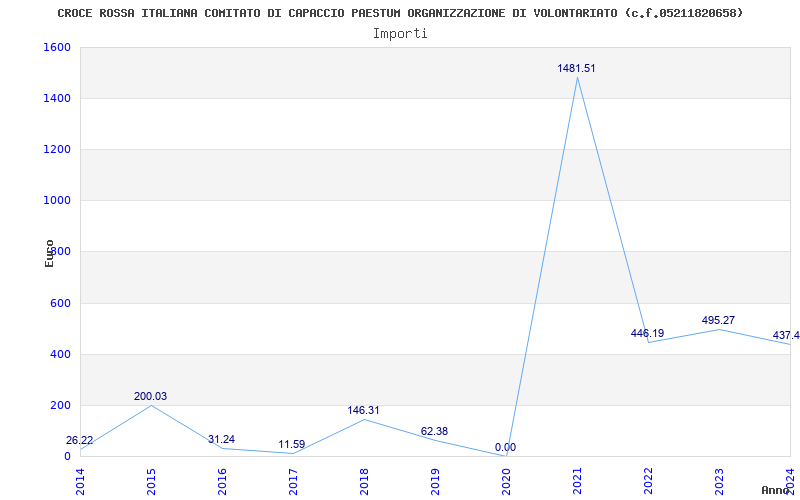Click the 26.22 data point label
The image size is (800, 500).
point(80,441)
